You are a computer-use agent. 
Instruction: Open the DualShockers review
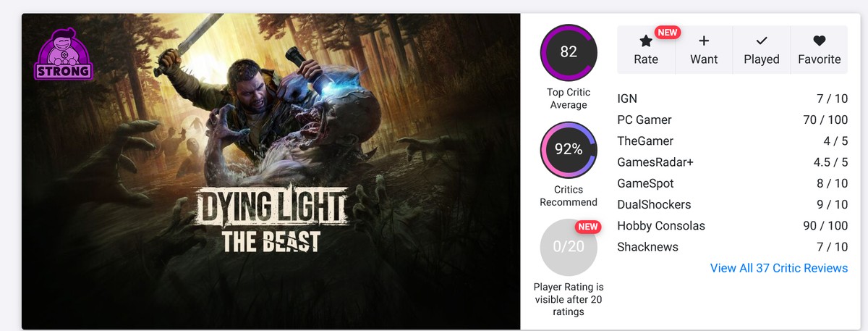tap(654, 204)
